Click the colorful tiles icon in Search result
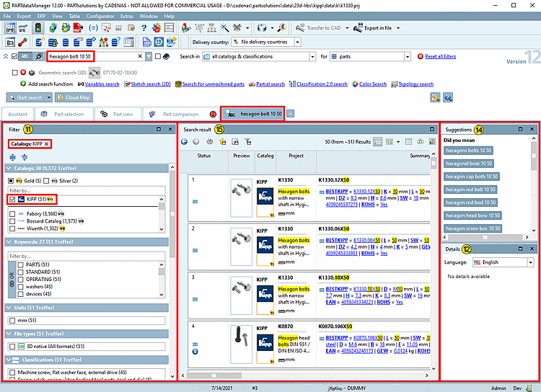The width and height of the screenshot is (541, 392). [432, 142]
